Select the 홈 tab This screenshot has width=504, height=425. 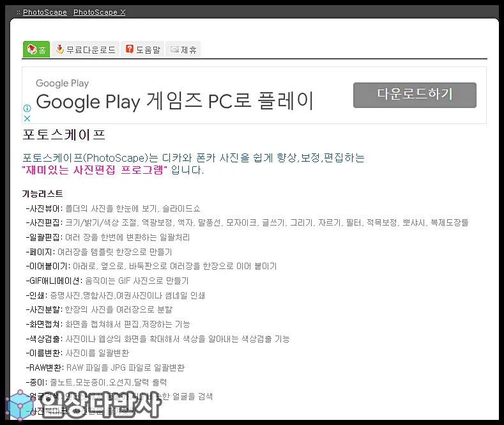pyautogui.click(x=36, y=49)
